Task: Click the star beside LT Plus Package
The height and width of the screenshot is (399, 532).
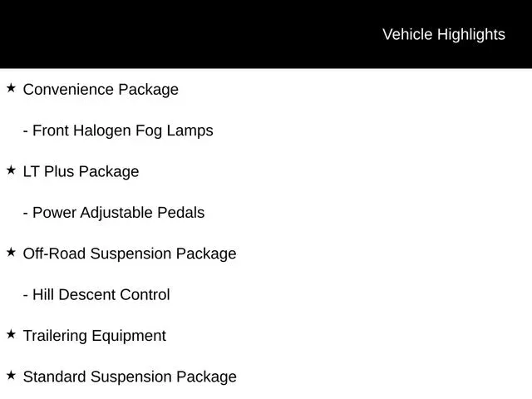Action: pyautogui.click(x=11, y=170)
